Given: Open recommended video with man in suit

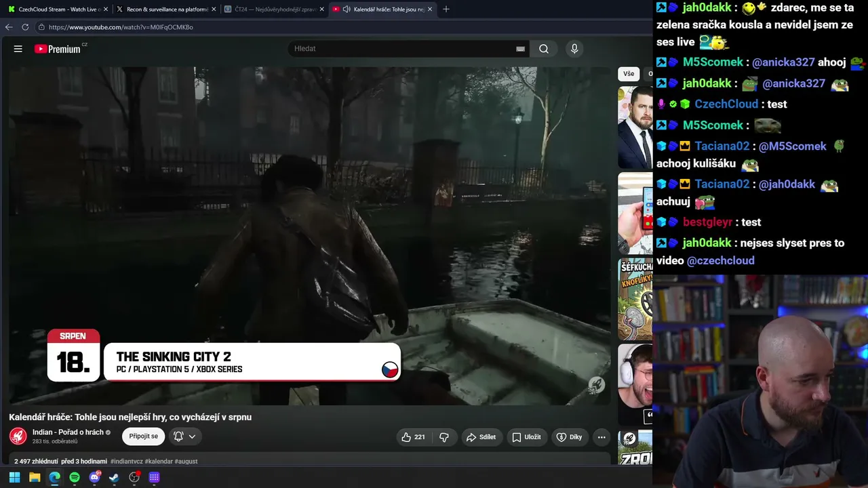Looking at the screenshot, I should pyautogui.click(x=635, y=127).
